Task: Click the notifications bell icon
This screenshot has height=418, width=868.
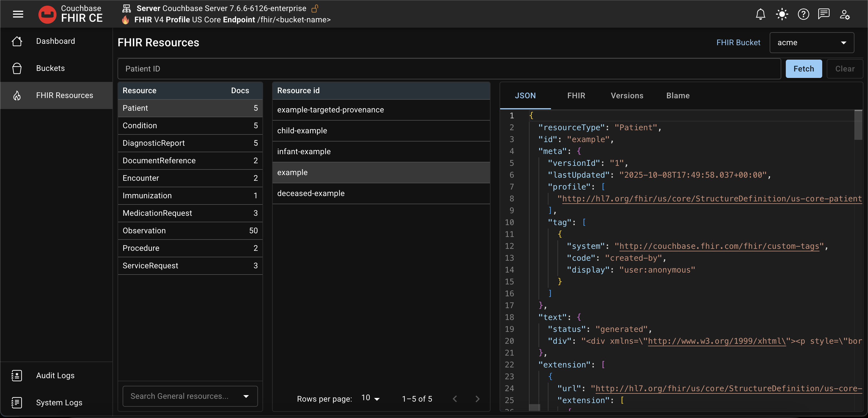Action: [x=761, y=14]
